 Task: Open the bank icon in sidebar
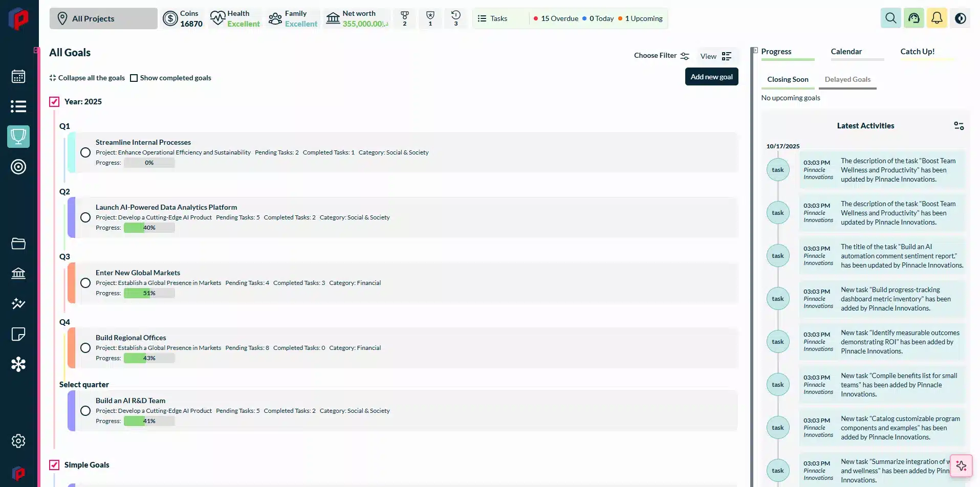click(18, 273)
